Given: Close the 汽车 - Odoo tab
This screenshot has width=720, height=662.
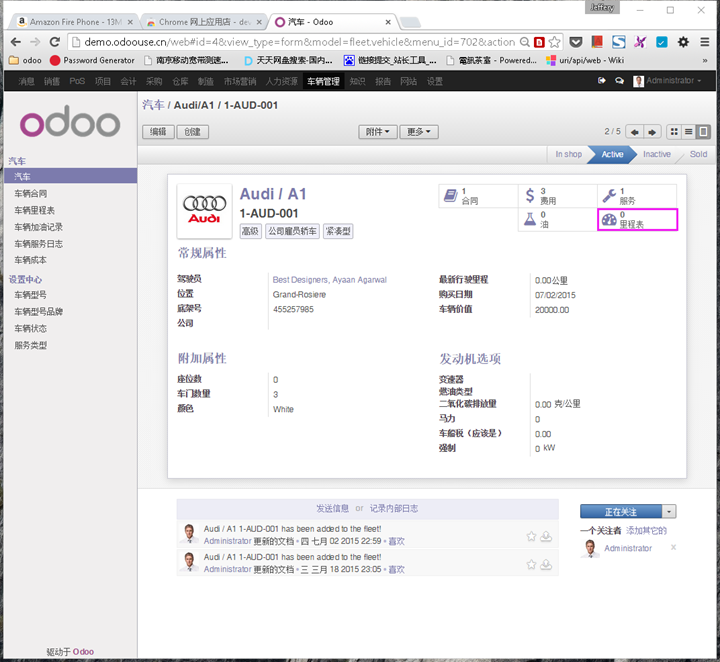Looking at the screenshot, I should 388,22.
